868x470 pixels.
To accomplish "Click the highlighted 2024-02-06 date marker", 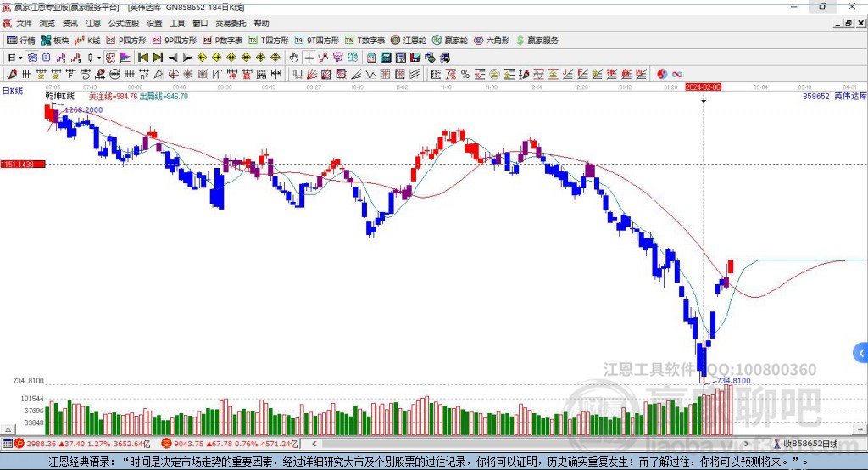I will [703, 87].
